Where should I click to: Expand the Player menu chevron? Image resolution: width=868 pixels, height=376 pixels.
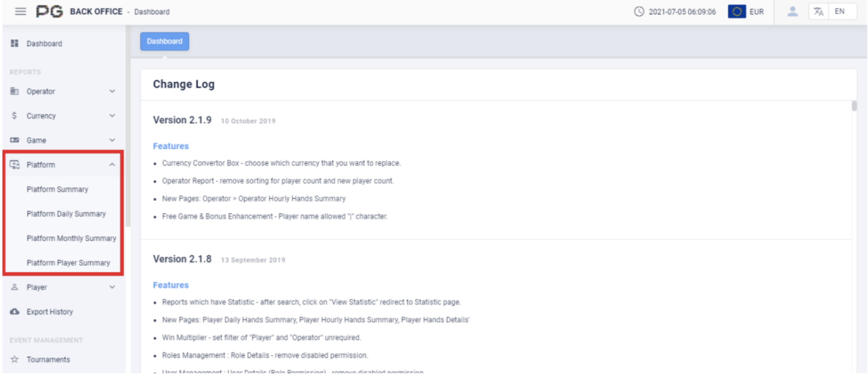click(x=112, y=287)
